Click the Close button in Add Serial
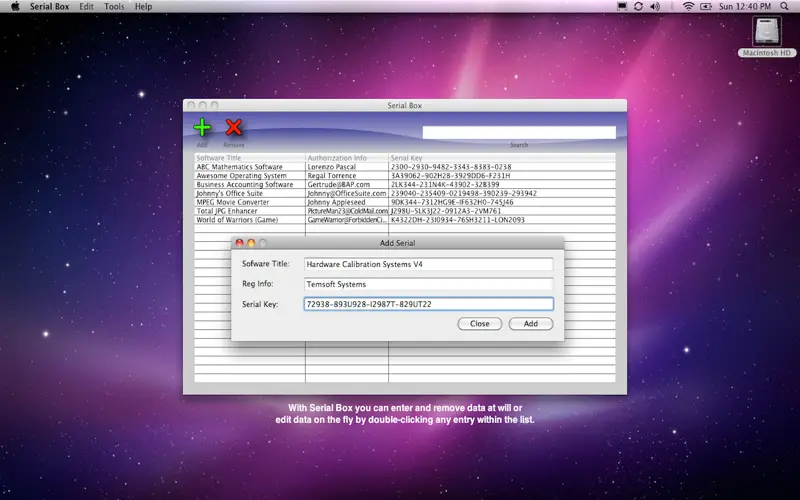800x500 pixels. coord(480,324)
